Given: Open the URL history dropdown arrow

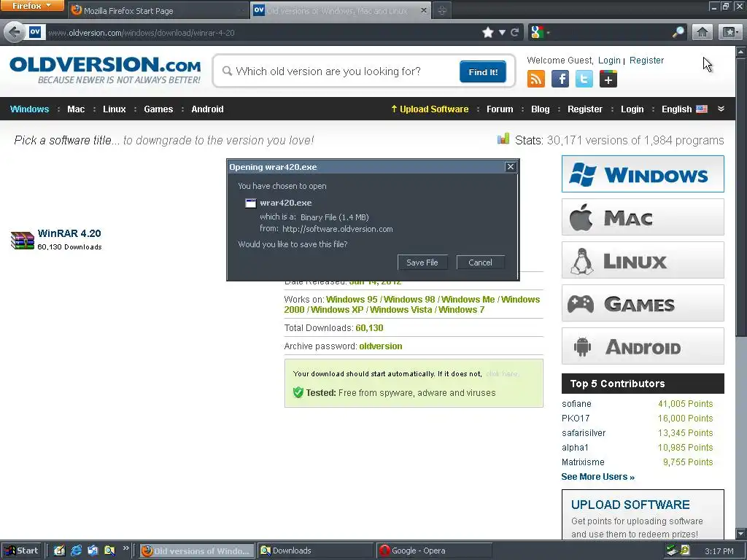Looking at the screenshot, I should pos(502,32).
